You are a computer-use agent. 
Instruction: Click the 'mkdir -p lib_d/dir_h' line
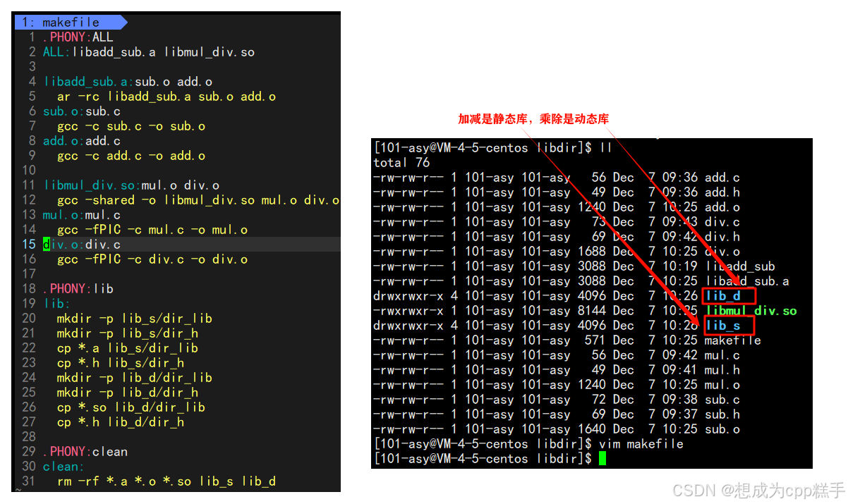[128, 393]
